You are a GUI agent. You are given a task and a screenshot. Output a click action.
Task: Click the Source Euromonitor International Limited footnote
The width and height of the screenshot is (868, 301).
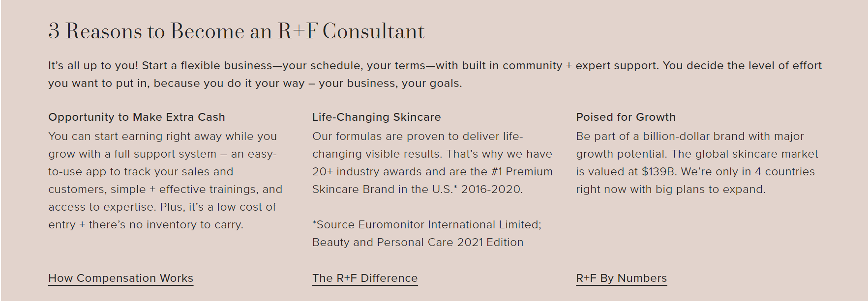click(x=426, y=224)
